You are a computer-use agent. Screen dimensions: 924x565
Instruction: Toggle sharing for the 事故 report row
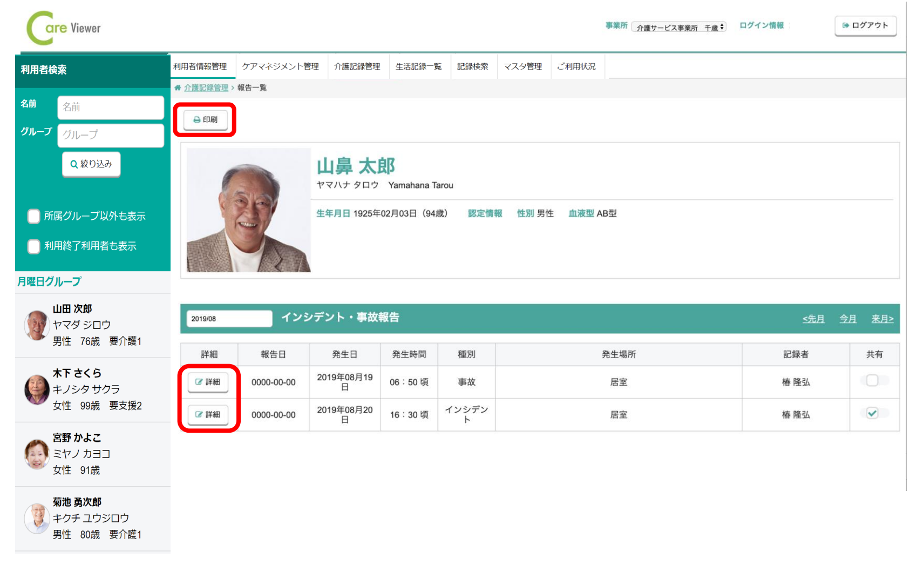click(x=872, y=381)
